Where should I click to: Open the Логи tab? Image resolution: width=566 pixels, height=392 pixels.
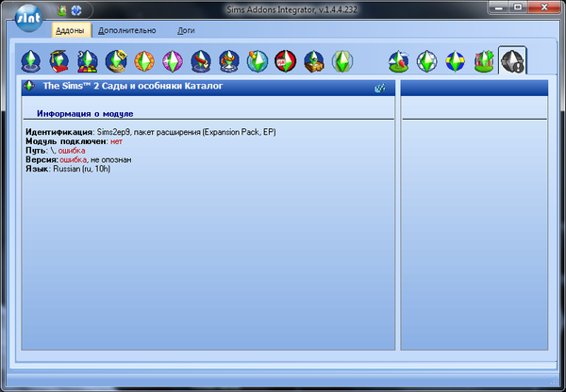coord(186,31)
